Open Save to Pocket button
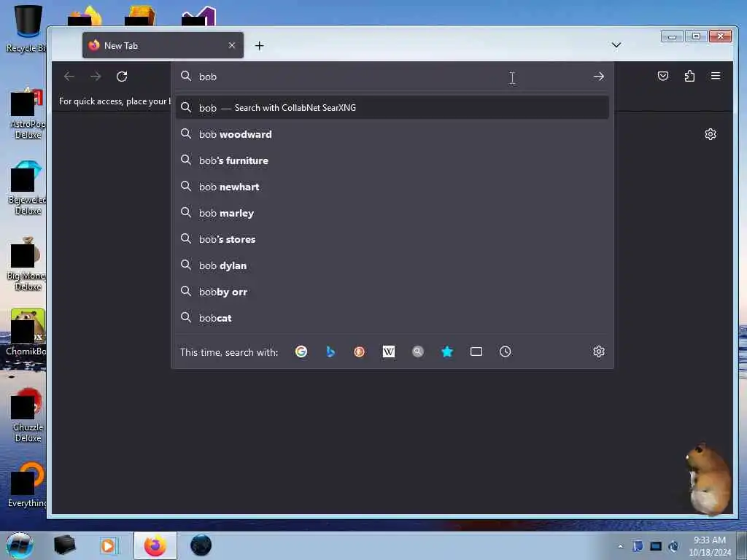 [662, 76]
